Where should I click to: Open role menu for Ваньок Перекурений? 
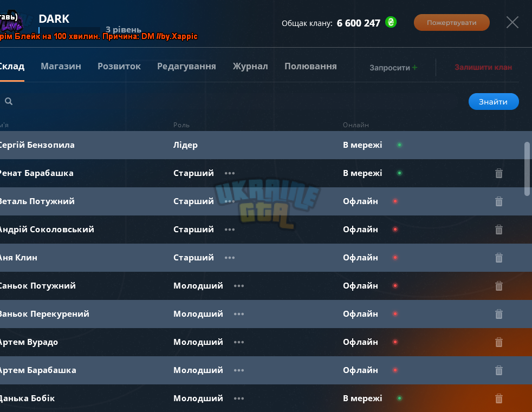click(239, 314)
